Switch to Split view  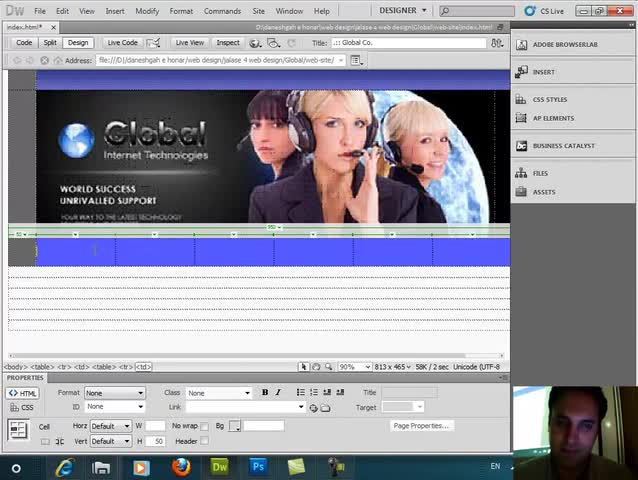(50, 43)
